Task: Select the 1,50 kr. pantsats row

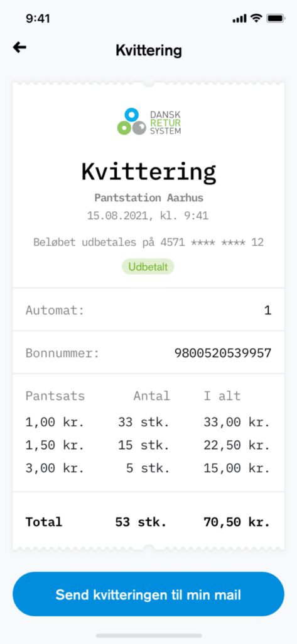Action: click(x=148, y=445)
